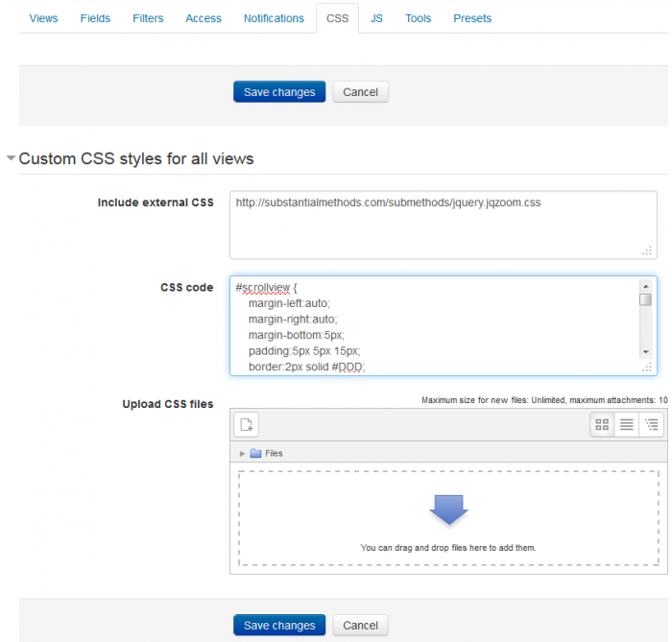Image resolution: width=672 pixels, height=642 pixels.
Task: Expand the Files folder tree arrow
Action: [x=242, y=454]
